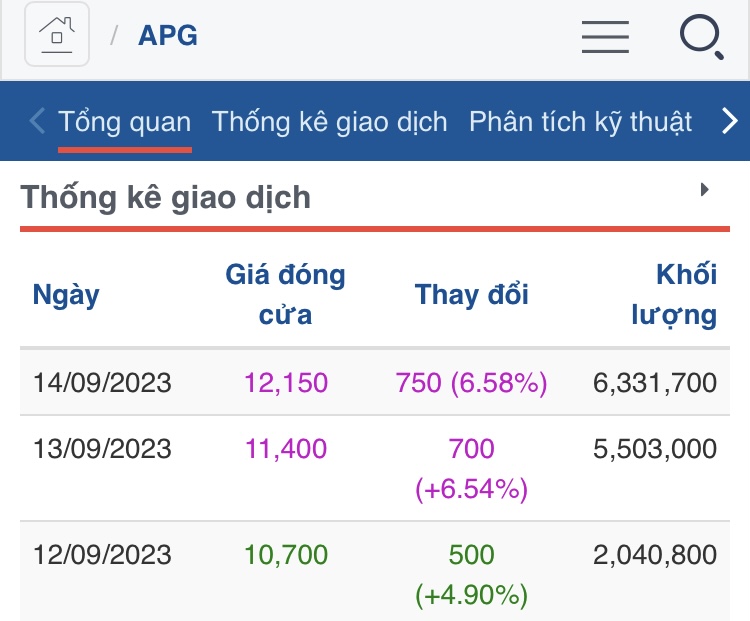This screenshot has height=621, width=750.
Task: Click the 6,331,700 volume value
Action: (655, 382)
